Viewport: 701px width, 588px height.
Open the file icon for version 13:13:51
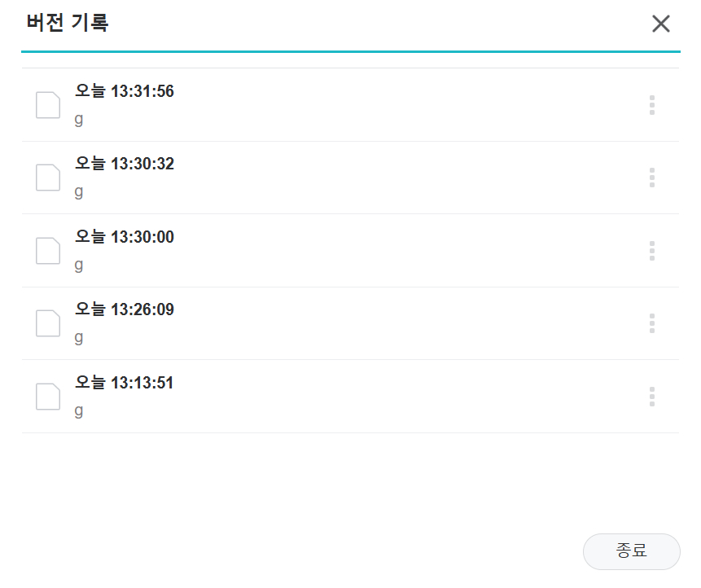click(x=48, y=397)
